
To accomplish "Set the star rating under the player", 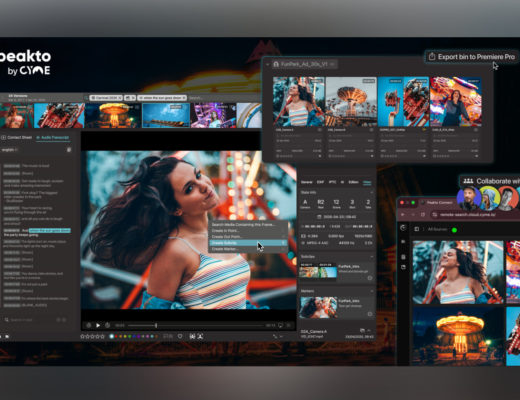I will (92, 336).
